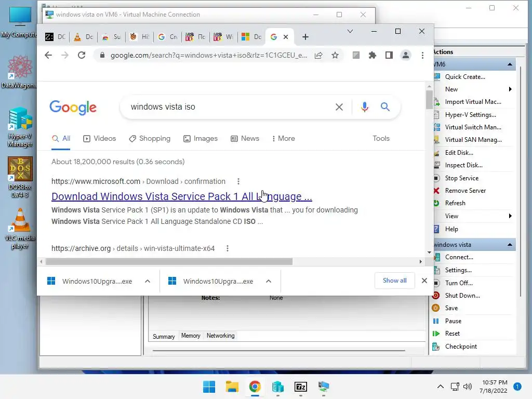The image size is (532, 399).
Task: Open Download Windows Vista Service Pack 1 link
Action: click(181, 196)
